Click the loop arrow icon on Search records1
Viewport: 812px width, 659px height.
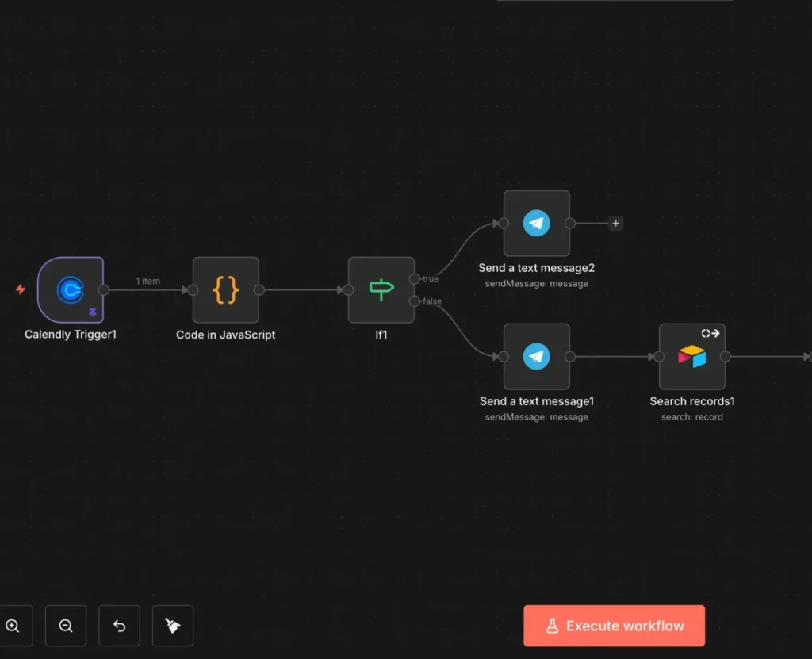point(710,333)
